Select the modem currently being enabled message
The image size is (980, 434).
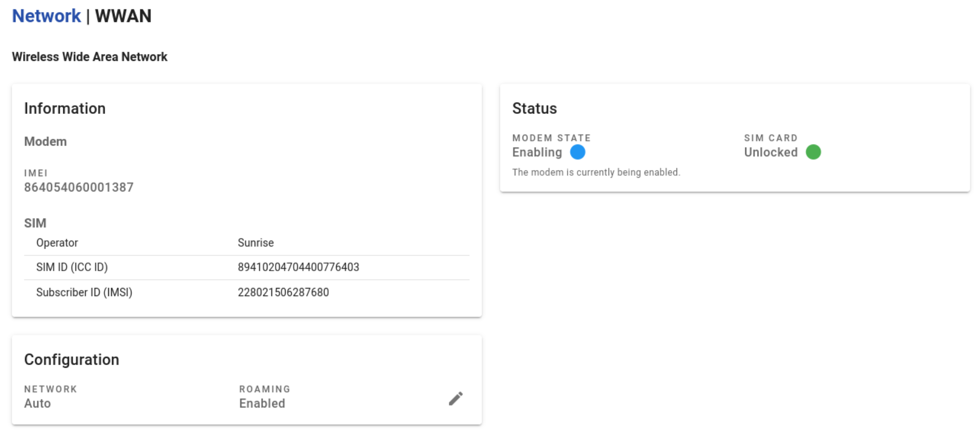click(x=596, y=172)
